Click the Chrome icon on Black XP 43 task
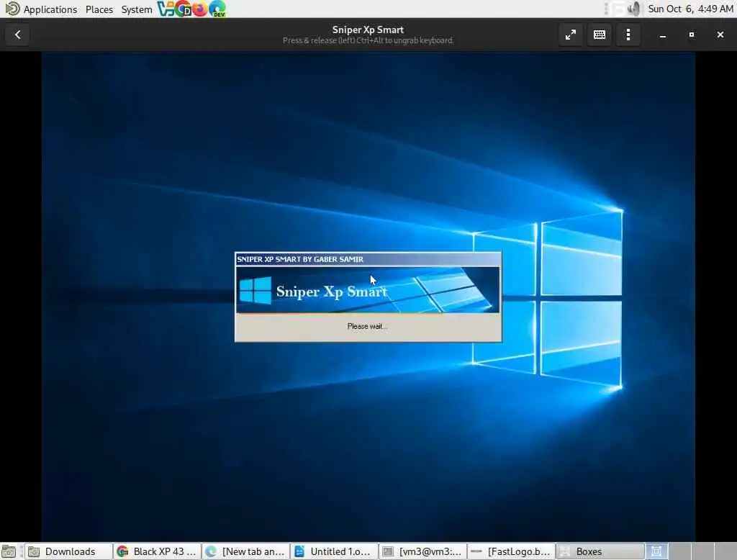 click(122, 551)
